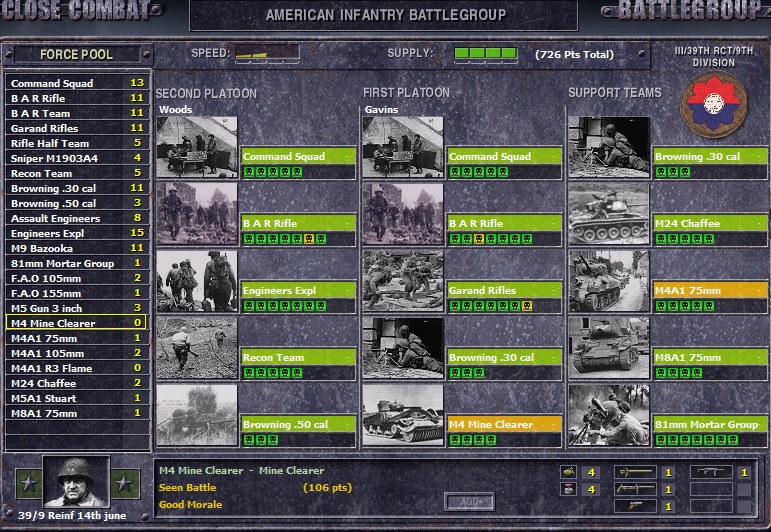Click the ADD button

tap(470, 502)
